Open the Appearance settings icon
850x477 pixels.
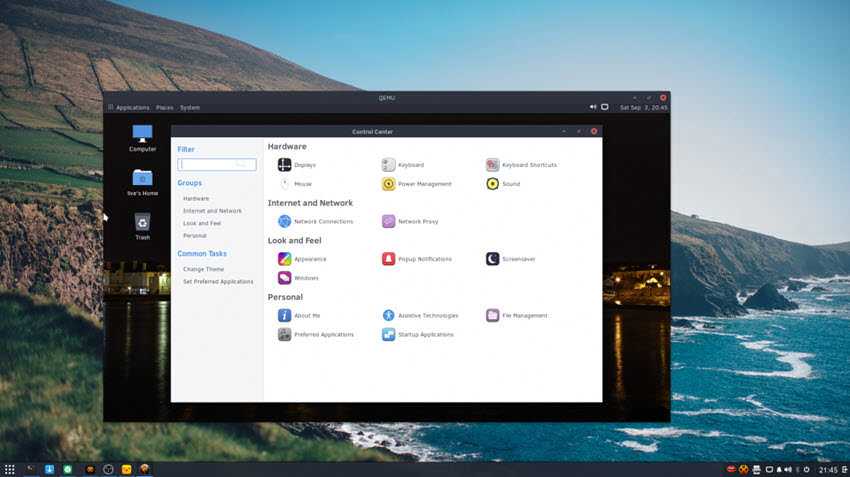[285, 259]
